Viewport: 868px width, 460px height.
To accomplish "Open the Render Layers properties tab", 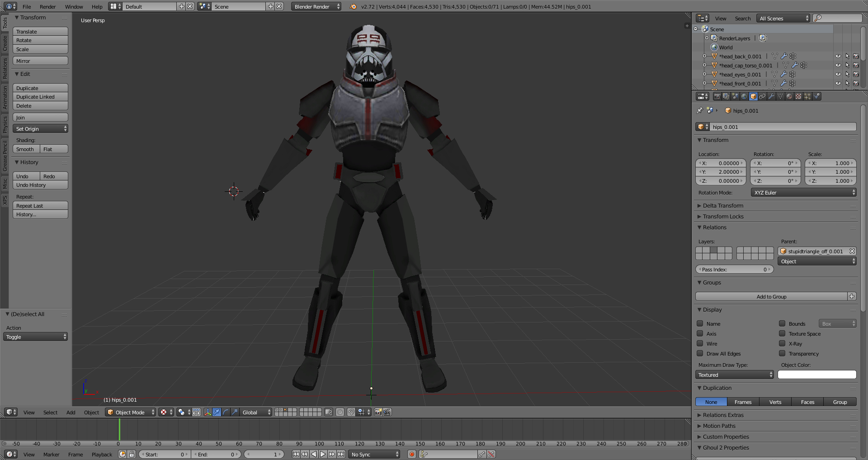I will pos(726,96).
